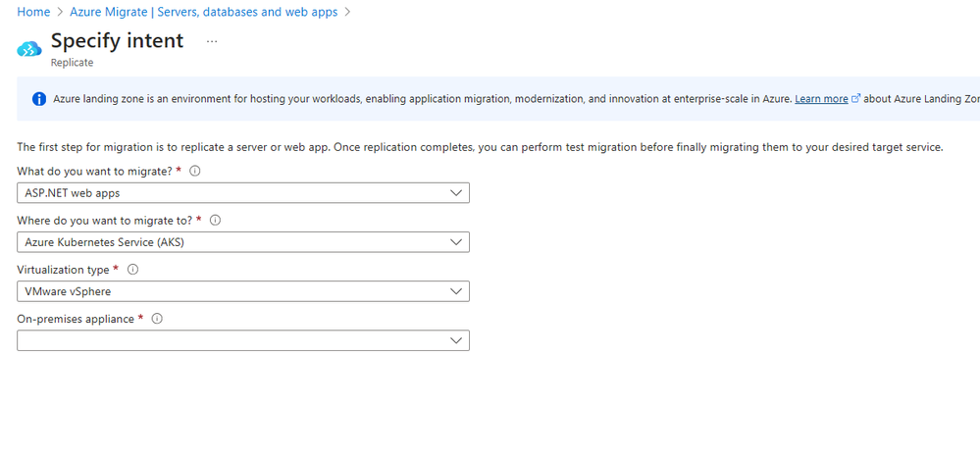Click external link icon after Learn more
The image size is (980, 459).
856,99
